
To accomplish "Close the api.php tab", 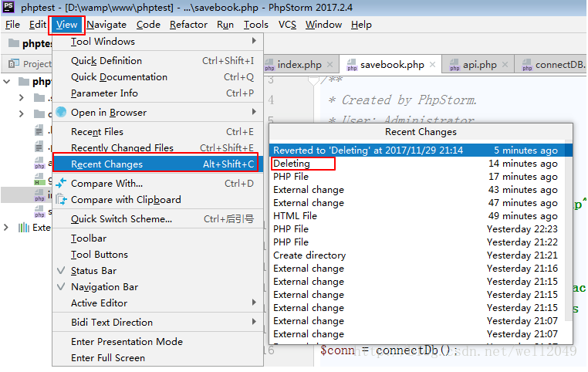I will (505, 65).
